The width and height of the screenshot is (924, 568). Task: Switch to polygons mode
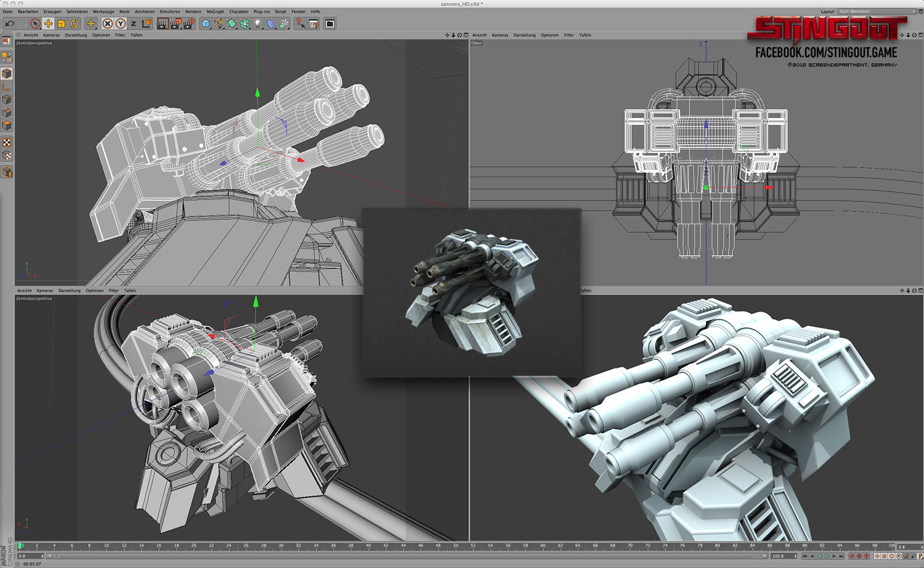coord(7,126)
